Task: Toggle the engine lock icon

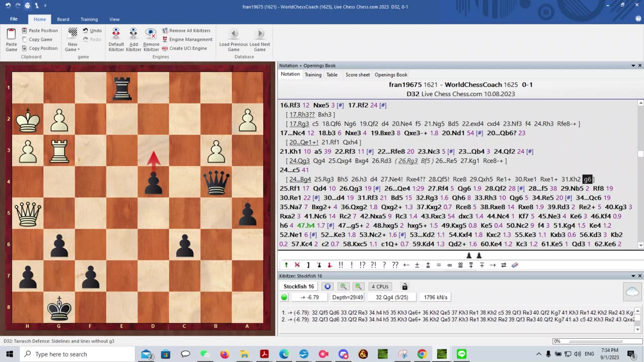Action: click(x=405, y=287)
